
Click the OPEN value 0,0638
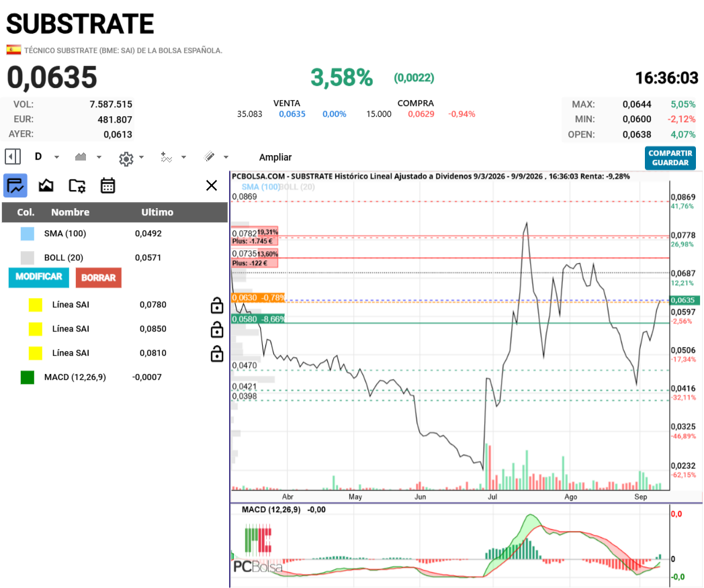pyautogui.click(x=637, y=134)
